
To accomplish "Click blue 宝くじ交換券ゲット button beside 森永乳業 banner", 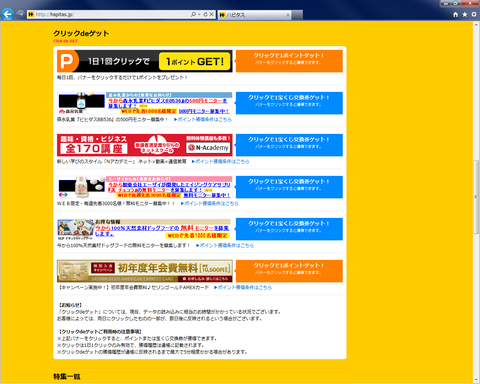I will coord(289,103).
